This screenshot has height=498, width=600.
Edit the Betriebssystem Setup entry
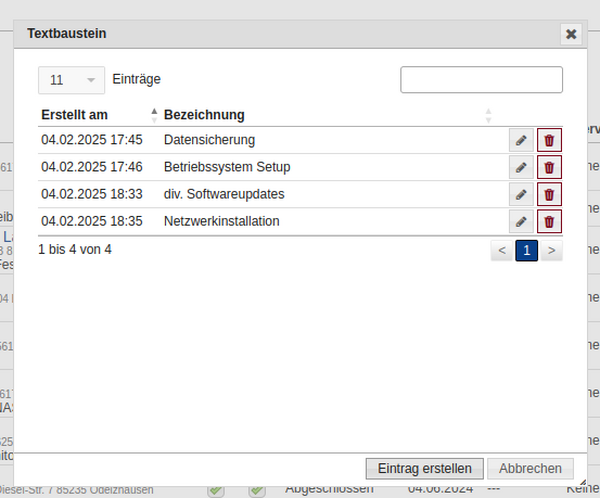click(x=520, y=167)
